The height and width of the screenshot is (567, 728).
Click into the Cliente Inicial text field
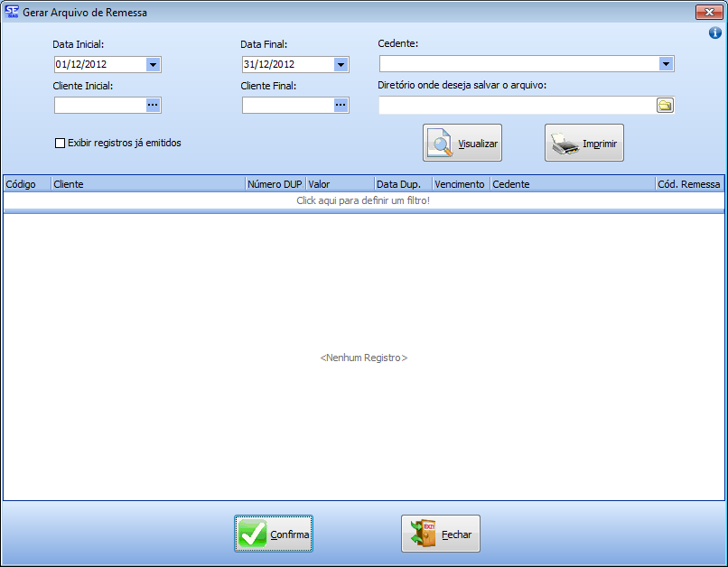[99, 106]
